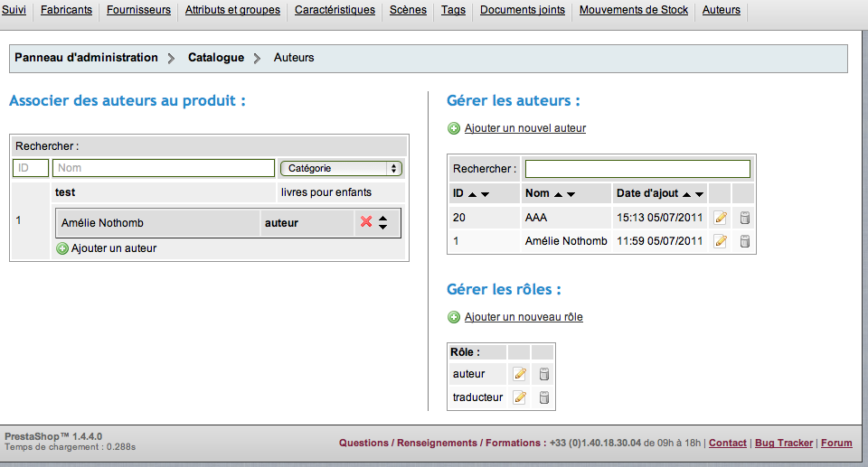Open the Attributs et groupes tab

232,10
